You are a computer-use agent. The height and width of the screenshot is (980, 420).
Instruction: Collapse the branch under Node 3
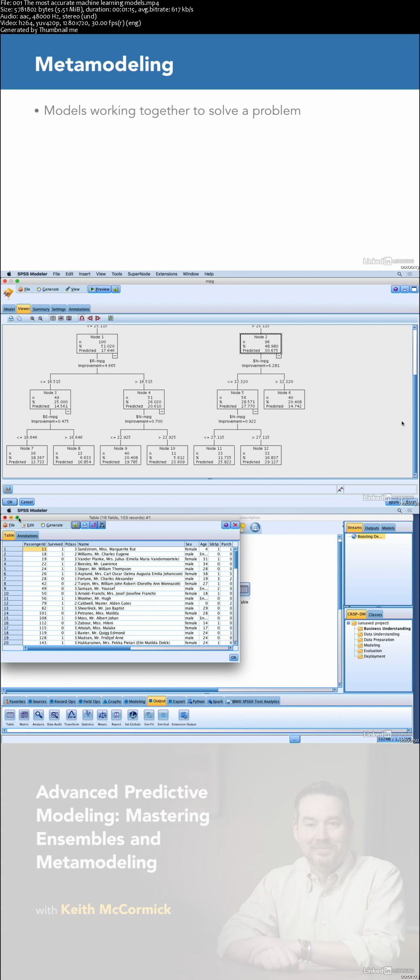68,411
